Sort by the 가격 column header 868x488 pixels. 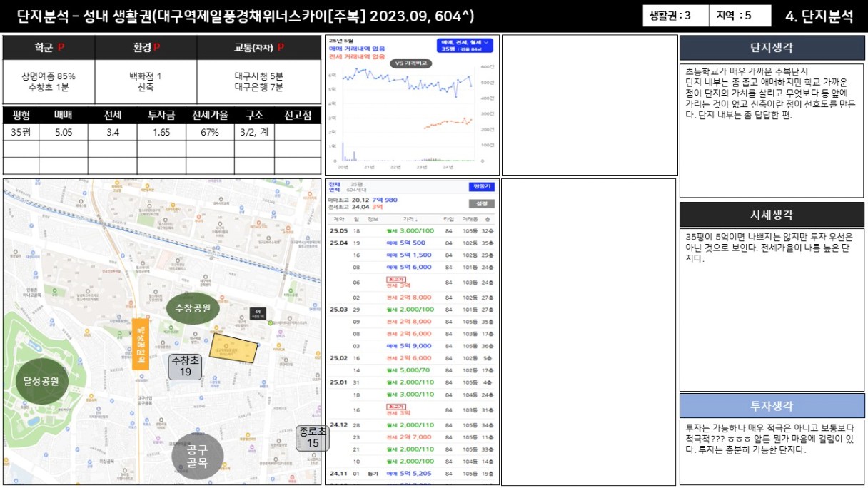409,219
